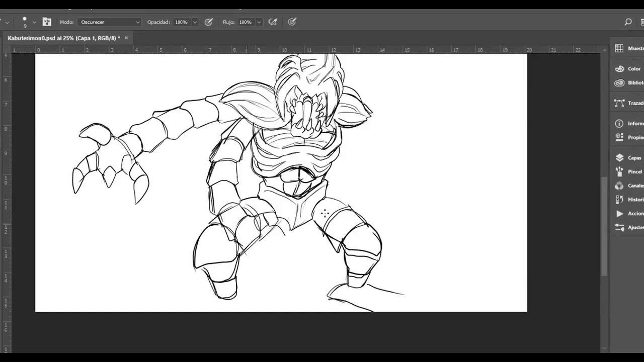Open the Pincel brush panel icon

(x=619, y=171)
